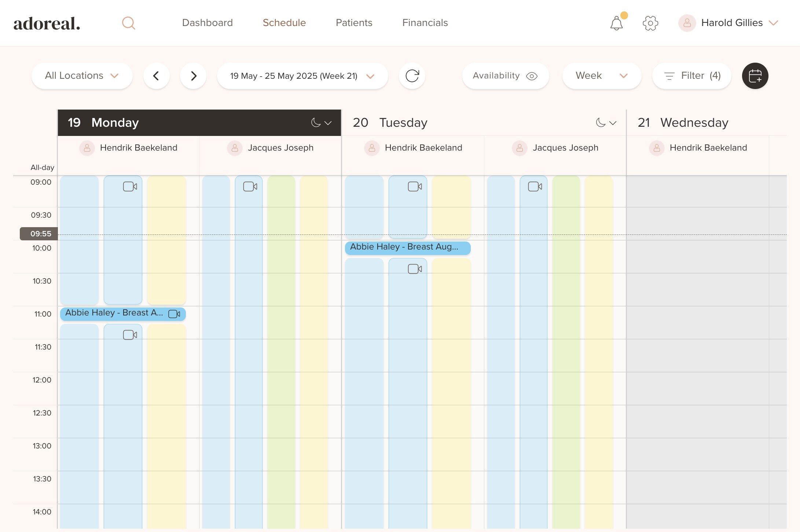Click Monday's night mode moon icon
This screenshot has height=532, width=800.
click(x=316, y=123)
